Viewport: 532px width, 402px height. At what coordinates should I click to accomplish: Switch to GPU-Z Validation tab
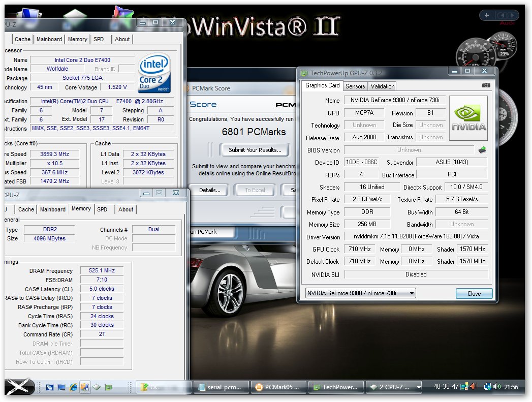point(383,86)
